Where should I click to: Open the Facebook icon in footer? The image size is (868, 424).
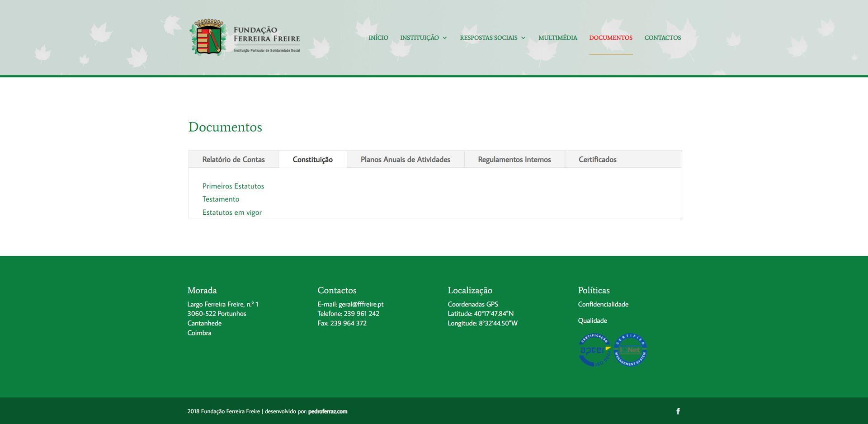[x=678, y=411]
